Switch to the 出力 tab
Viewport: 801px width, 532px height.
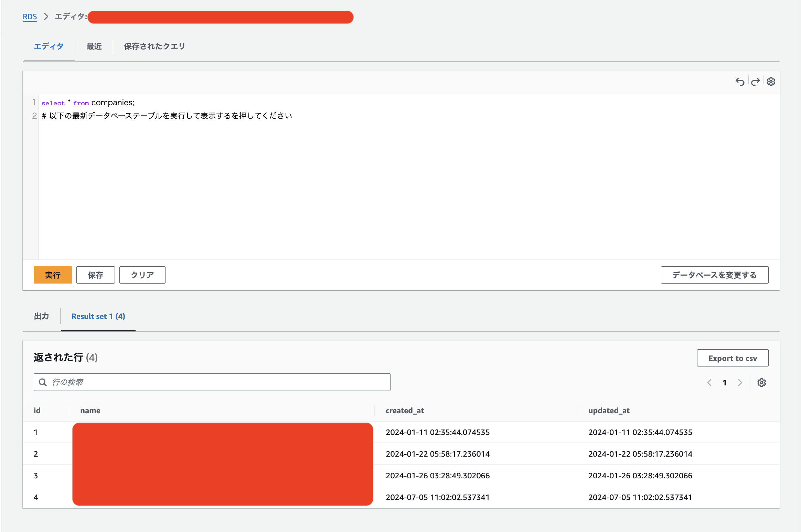tap(41, 316)
